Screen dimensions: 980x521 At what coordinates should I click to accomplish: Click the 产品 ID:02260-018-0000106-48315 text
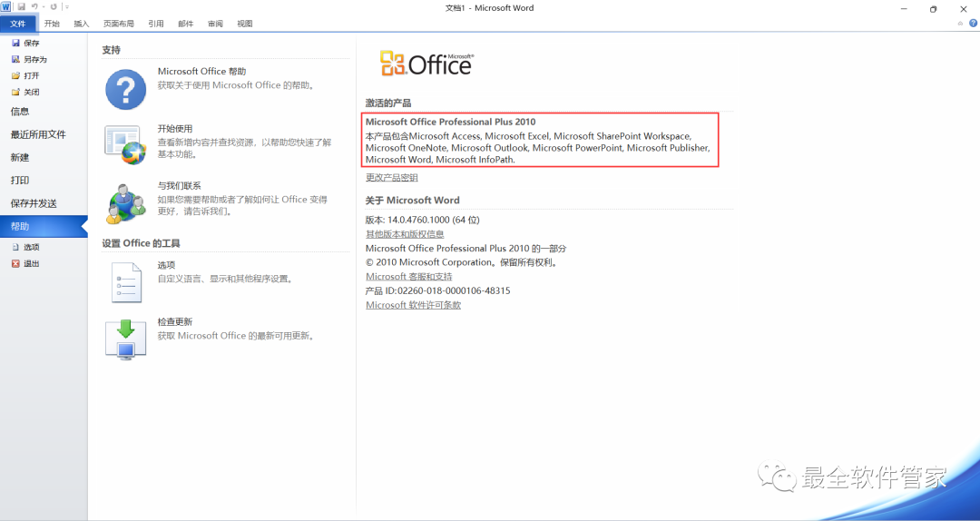coord(438,290)
